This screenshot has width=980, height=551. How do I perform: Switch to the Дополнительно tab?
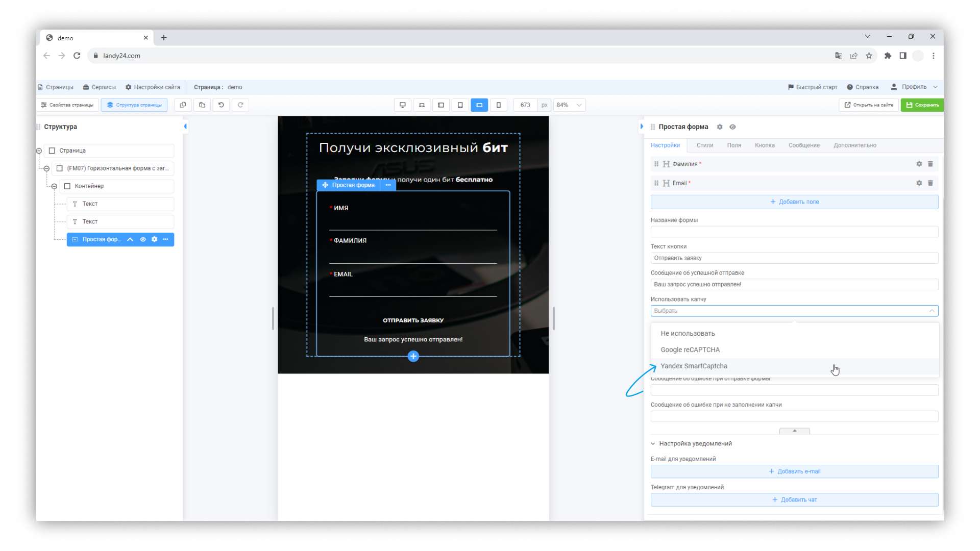855,145
